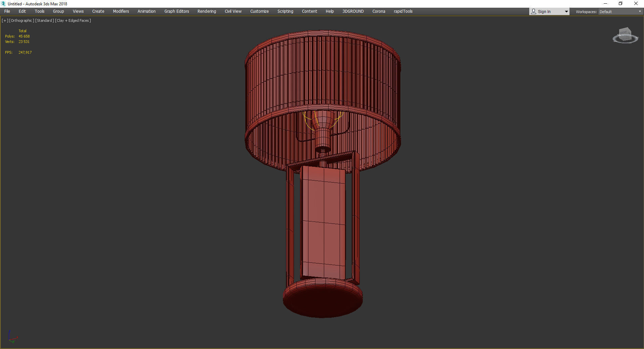Click the ViewCube navigation widget
The height and width of the screenshot is (349, 644).
click(625, 36)
